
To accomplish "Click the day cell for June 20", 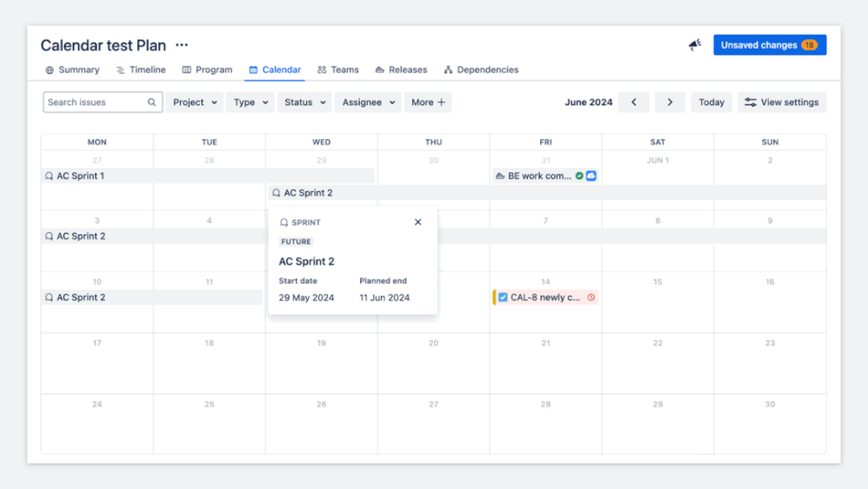I will [433, 364].
